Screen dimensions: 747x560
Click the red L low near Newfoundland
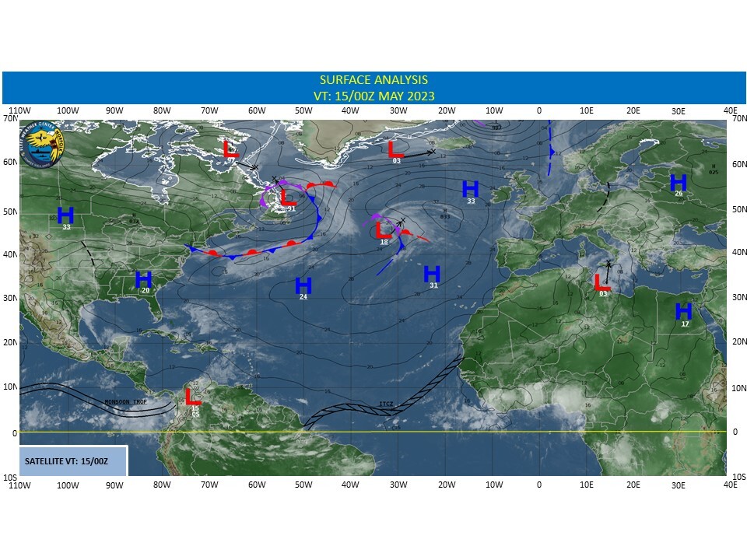288,196
